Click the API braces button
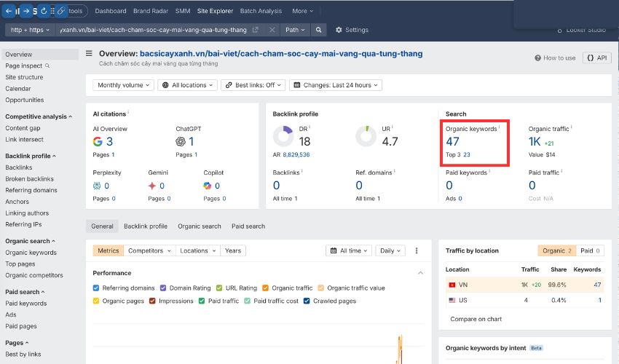619x364 pixels. click(596, 58)
